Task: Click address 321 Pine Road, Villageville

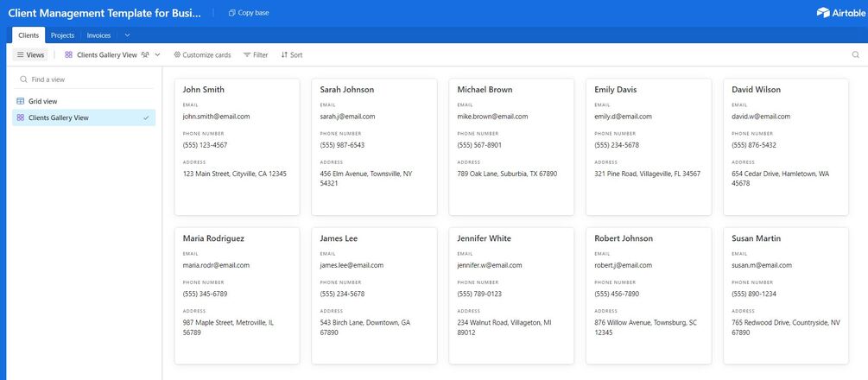Action: coord(648,174)
